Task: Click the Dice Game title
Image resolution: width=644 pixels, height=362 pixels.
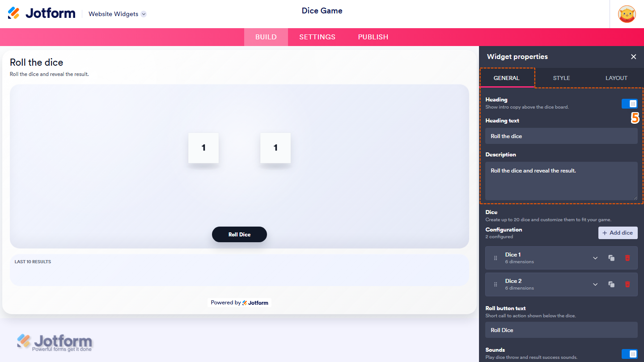Action: pos(322,11)
